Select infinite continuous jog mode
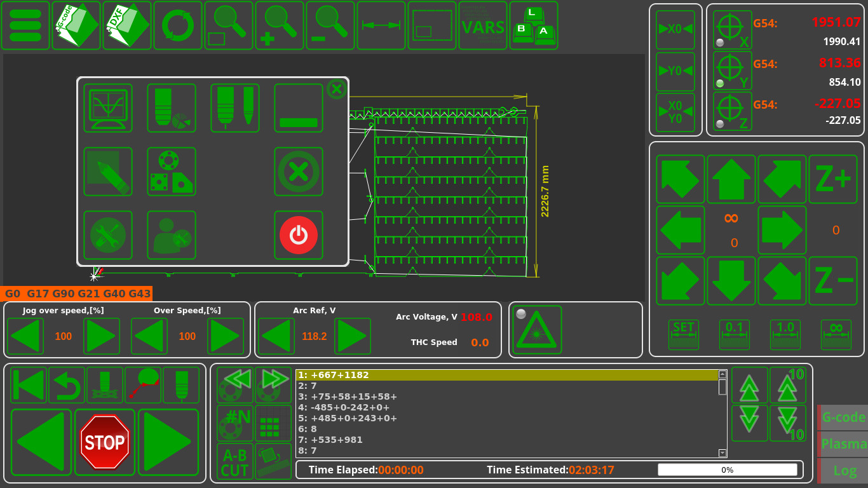 tap(836, 334)
